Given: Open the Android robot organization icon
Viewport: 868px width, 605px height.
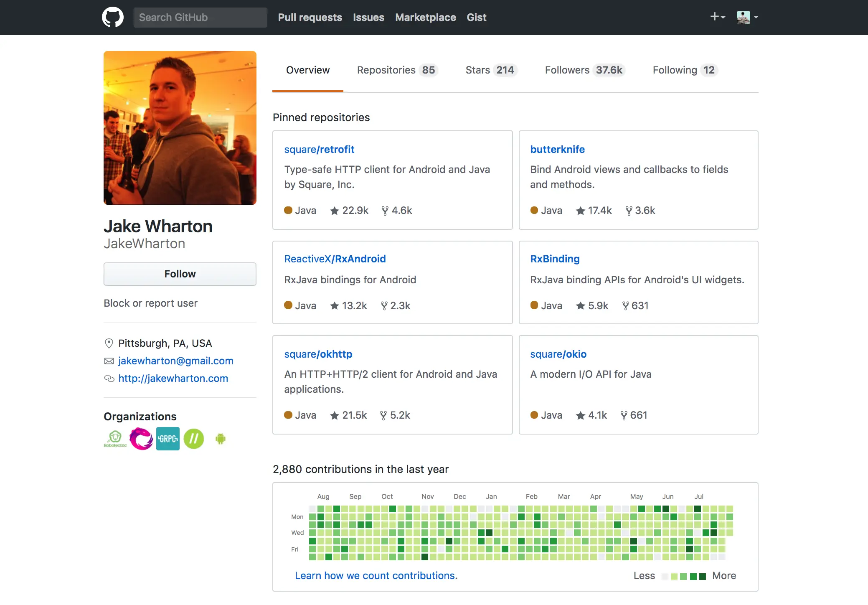Looking at the screenshot, I should (x=220, y=438).
